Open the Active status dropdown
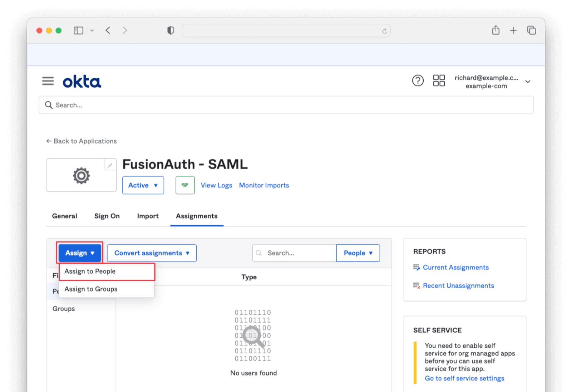This screenshot has width=572, height=392. (x=143, y=185)
